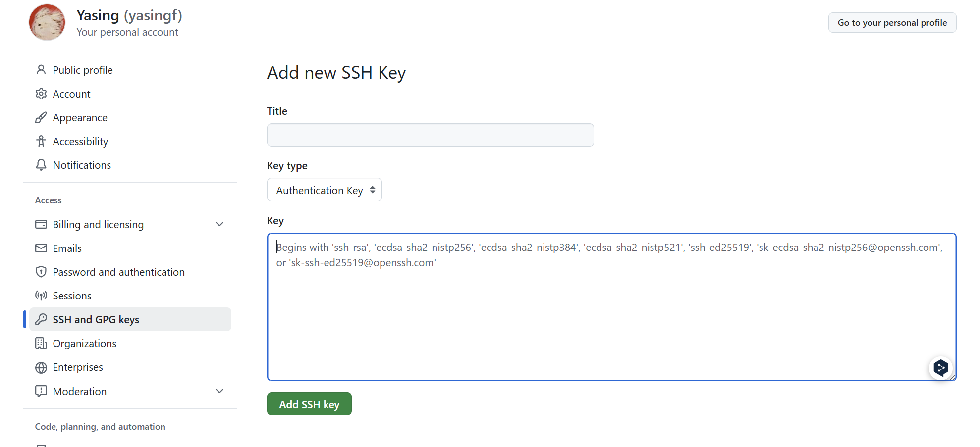Image resolution: width=980 pixels, height=447 pixels.
Task: Go to your personal profile button
Action: coord(892,23)
